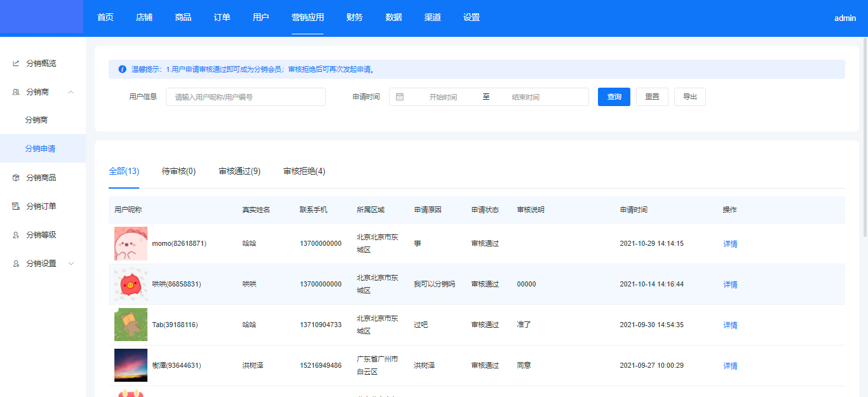Click the 分销等级 user icon in sidebar
Image resolution: width=868 pixels, height=397 pixels.
(16, 235)
